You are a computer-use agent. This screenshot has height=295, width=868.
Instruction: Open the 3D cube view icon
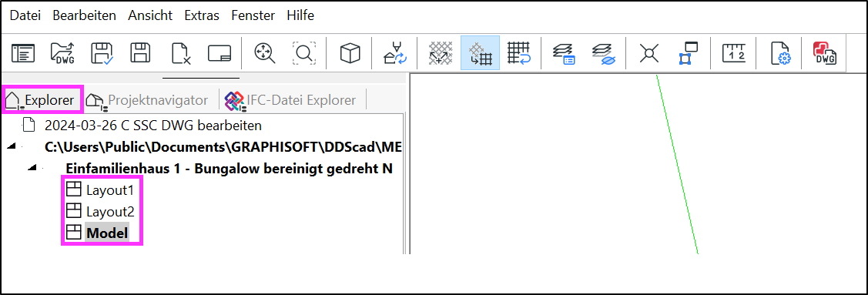click(x=350, y=53)
